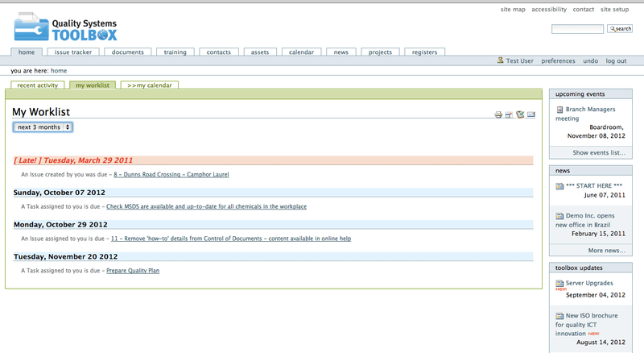The image size is (644, 353).
Task: Click the home breadcrumb link
Action: [x=59, y=71]
